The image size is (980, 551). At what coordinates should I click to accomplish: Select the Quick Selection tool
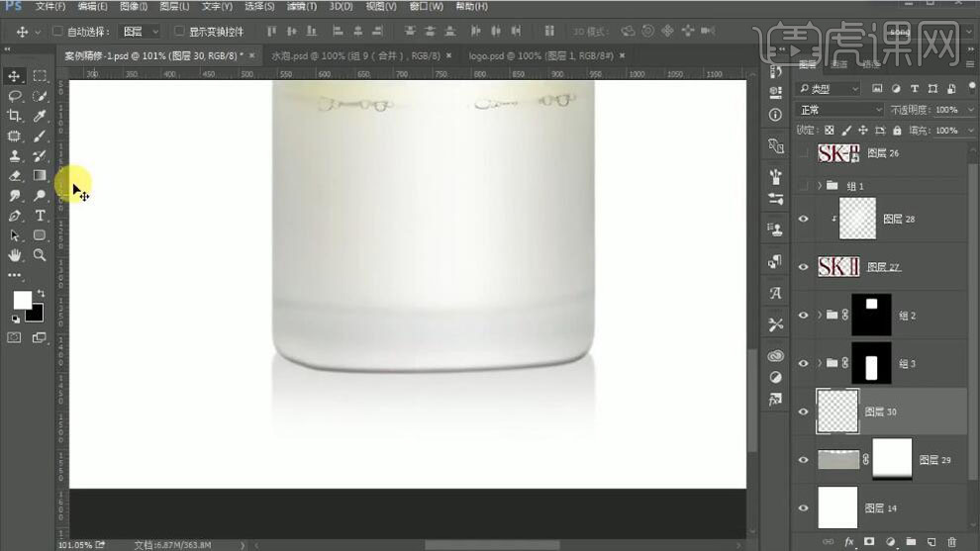[40, 96]
